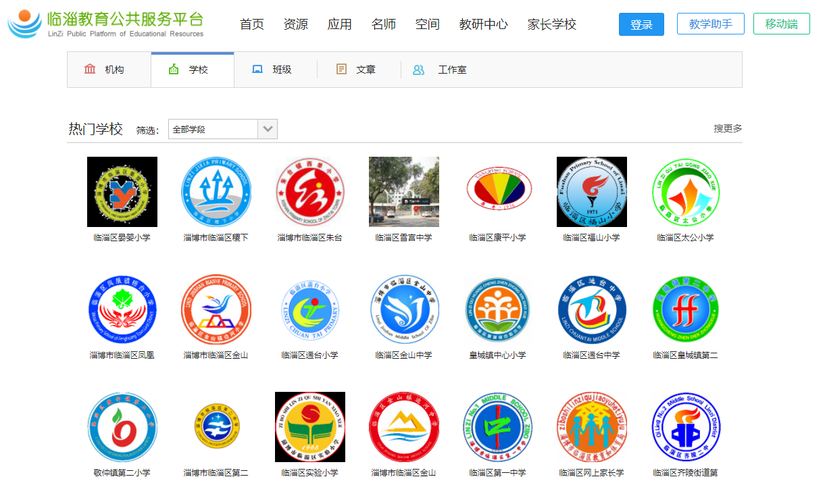Open the 工作室 tab

click(x=443, y=70)
